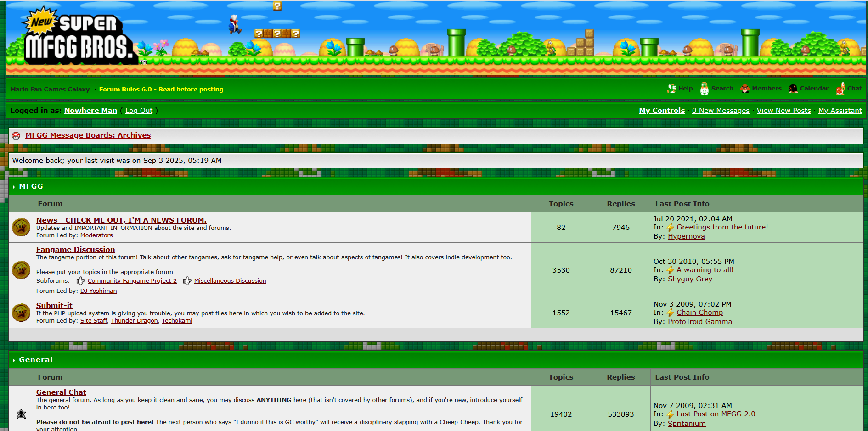This screenshot has width=868, height=431.
Task: Click the lightning icon beside Chain Chomp
Action: [x=671, y=313]
